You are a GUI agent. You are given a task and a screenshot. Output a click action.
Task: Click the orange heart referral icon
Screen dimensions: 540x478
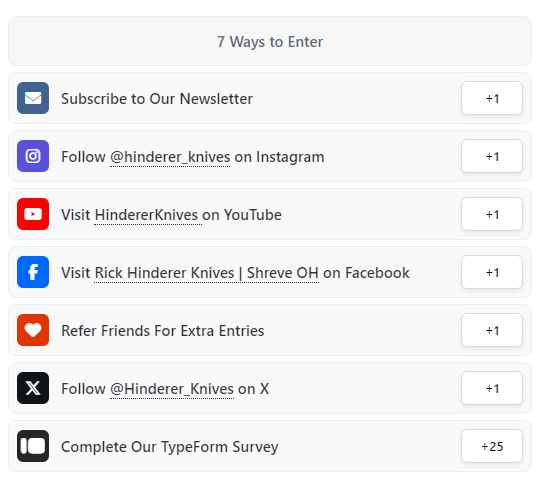33,330
